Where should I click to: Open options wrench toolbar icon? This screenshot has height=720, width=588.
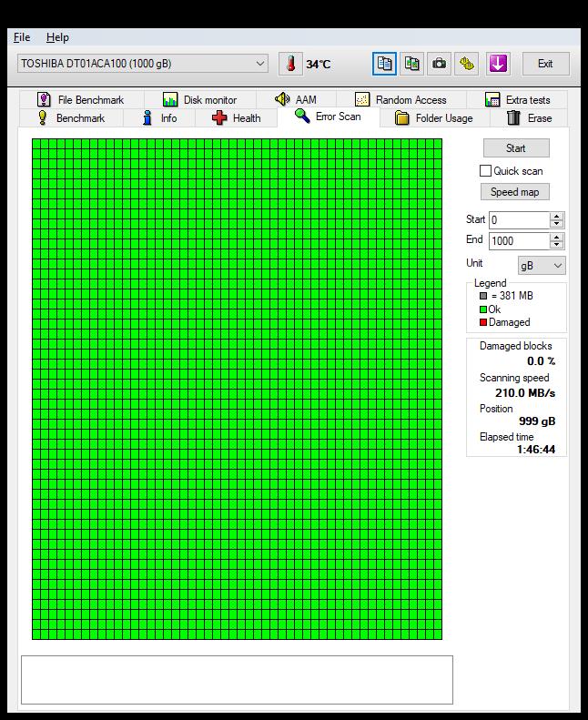click(x=467, y=64)
